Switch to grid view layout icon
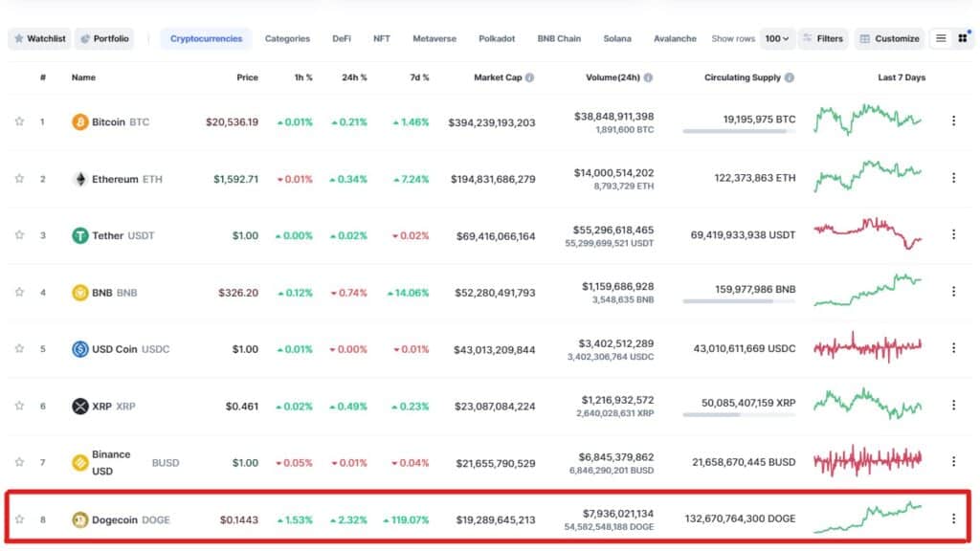Image resolution: width=980 pixels, height=551 pixels. click(963, 38)
